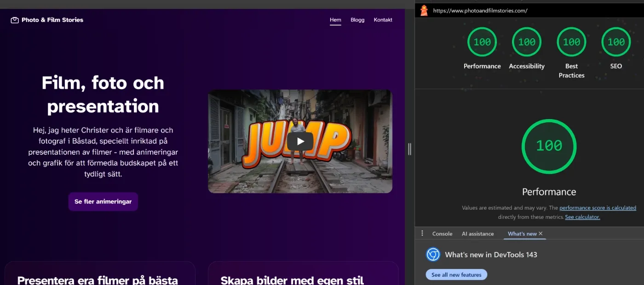This screenshot has height=285, width=644.
Task: Close the What's new tab
Action: pyautogui.click(x=541, y=234)
